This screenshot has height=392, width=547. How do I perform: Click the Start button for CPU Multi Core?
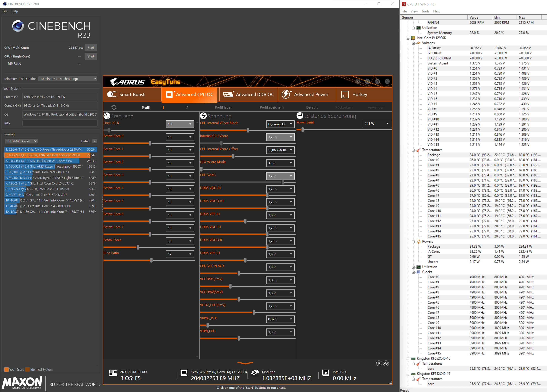click(x=90, y=47)
